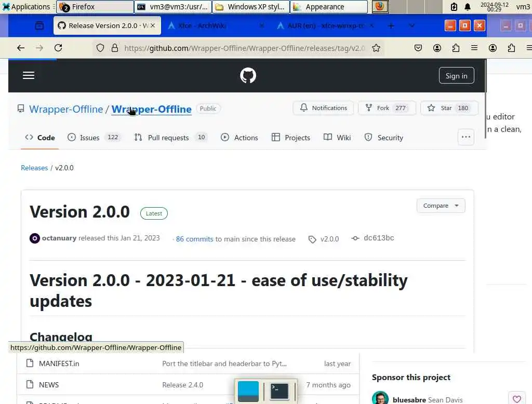
Task: Switch to the vm3 terminal taskbar window
Action: (x=172, y=6)
